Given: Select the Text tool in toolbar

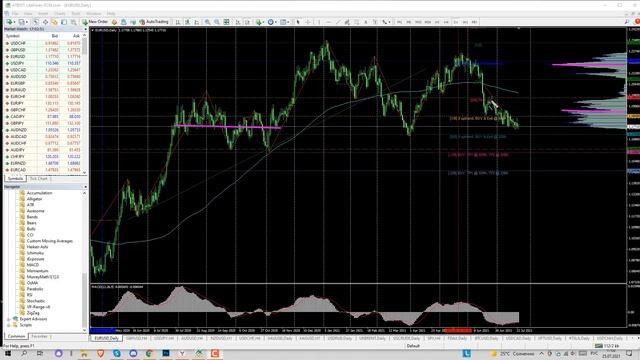Looking at the screenshot, I should [x=366, y=22].
